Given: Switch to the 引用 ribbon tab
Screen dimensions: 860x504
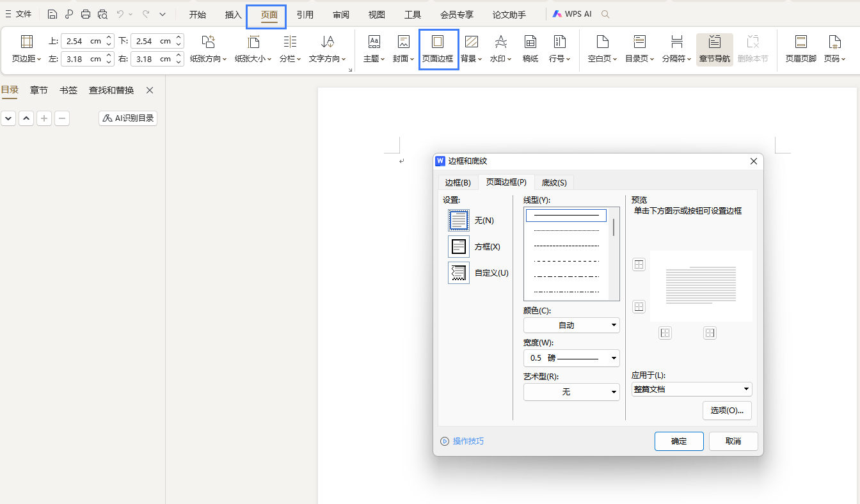Looking at the screenshot, I should click(x=305, y=14).
